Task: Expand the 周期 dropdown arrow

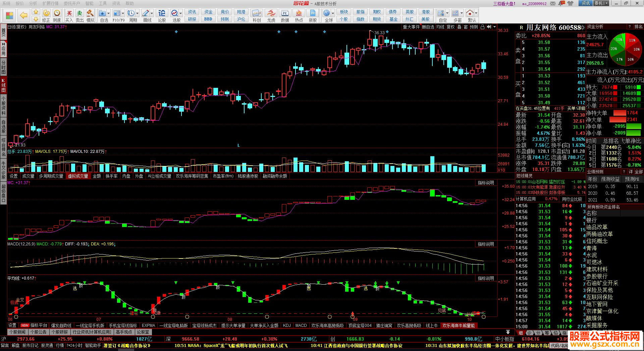Action: pyautogui.click(x=137, y=13)
